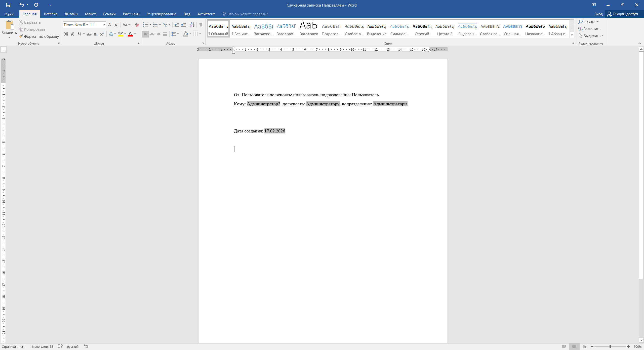This screenshot has width=644, height=350.
Task: Toggle paragraph marks display (¶)
Action: (201, 25)
